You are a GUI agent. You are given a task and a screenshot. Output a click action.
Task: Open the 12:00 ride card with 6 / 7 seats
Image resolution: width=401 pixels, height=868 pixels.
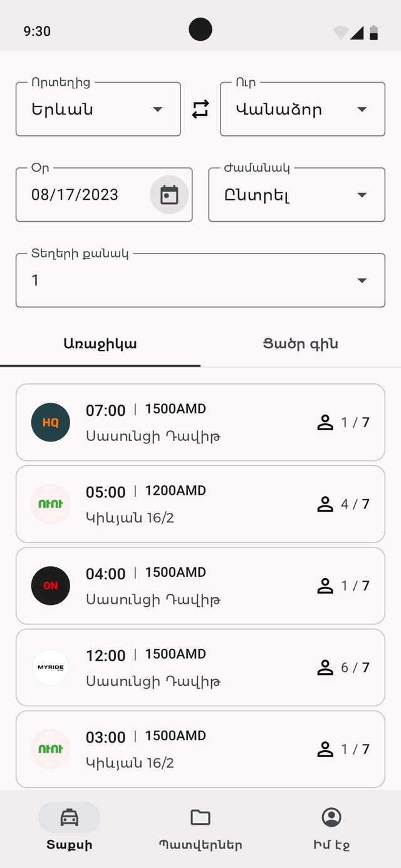[x=200, y=668]
